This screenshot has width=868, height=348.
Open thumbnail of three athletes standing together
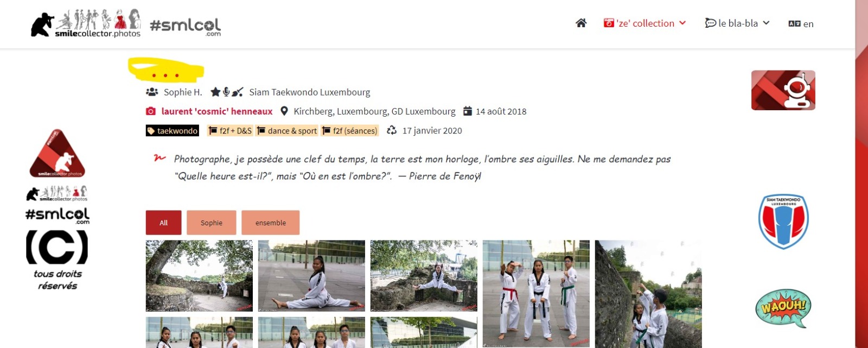click(536, 294)
